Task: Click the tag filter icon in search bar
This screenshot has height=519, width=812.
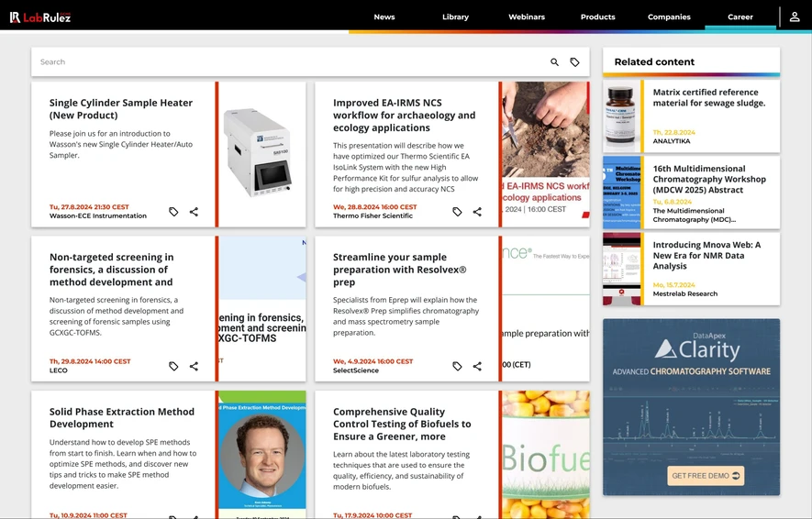Action: 574,62
